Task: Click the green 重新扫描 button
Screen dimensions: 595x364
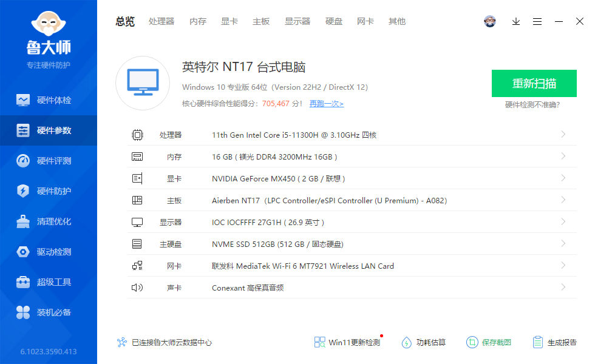Action: [x=534, y=84]
